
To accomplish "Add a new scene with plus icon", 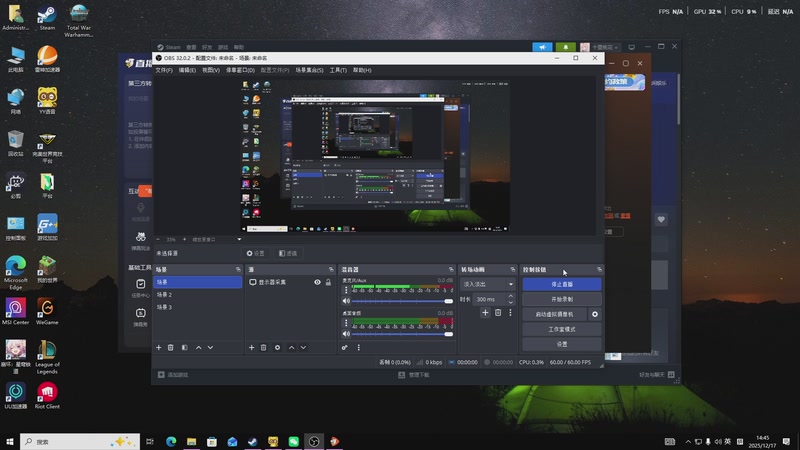I will [x=158, y=347].
